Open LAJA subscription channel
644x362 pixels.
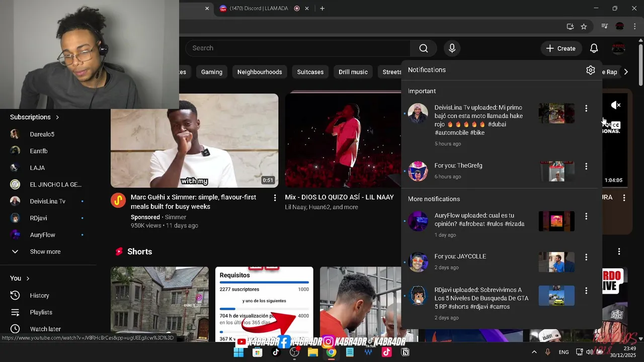pyautogui.click(x=37, y=168)
